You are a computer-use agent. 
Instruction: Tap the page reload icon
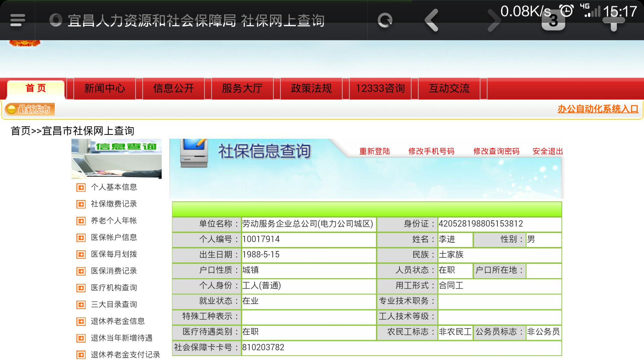pyautogui.click(x=385, y=20)
